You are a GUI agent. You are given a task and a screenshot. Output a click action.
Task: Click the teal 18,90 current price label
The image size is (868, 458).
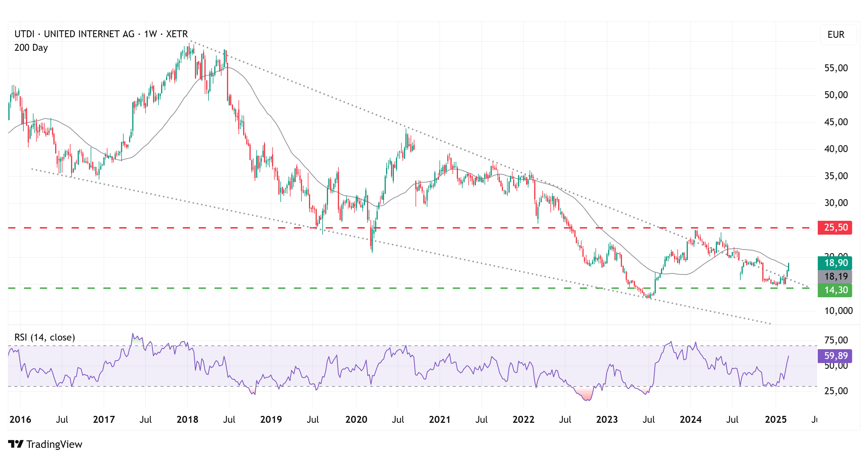(x=835, y=263)
